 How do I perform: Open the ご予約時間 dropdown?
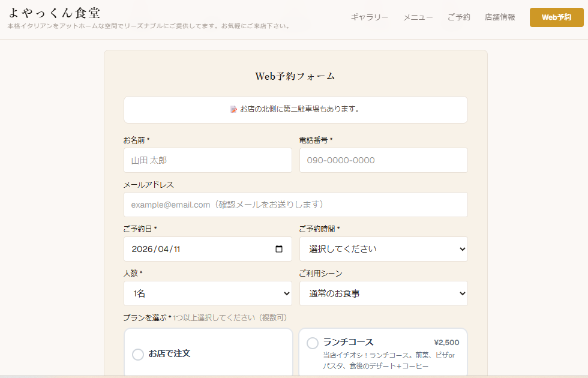[383, 249]
